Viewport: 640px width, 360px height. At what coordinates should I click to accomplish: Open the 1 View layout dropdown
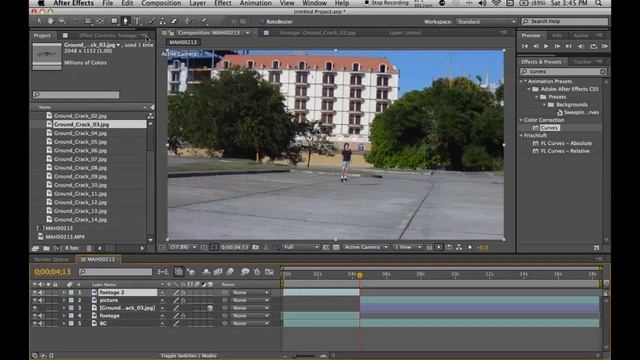(408, 247)
